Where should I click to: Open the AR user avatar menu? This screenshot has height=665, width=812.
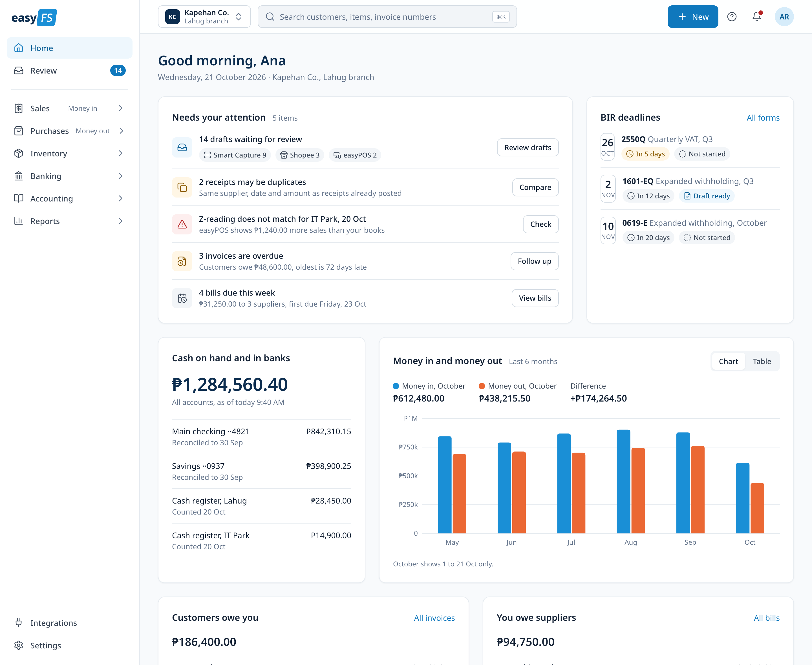pos(784,17)
